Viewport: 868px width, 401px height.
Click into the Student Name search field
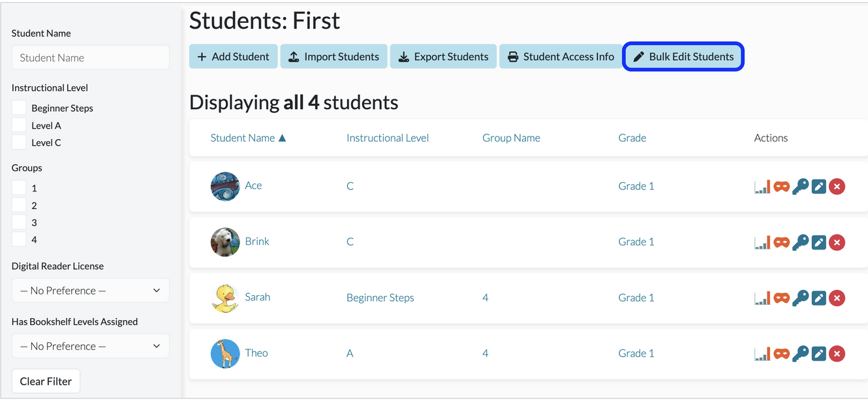[x=90, y=57]
